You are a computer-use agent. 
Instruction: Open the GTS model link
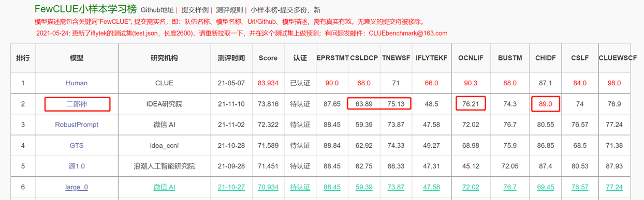(x=77, y=146)
